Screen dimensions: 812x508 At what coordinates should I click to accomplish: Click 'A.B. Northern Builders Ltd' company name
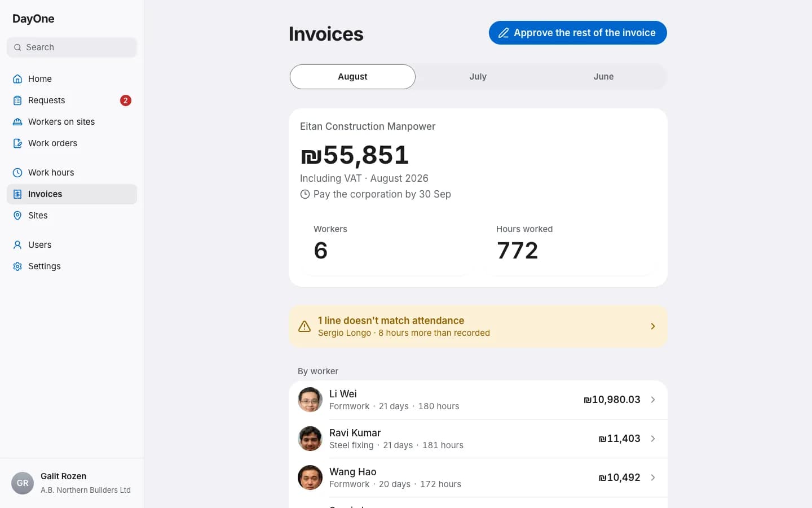coord(86,490)
